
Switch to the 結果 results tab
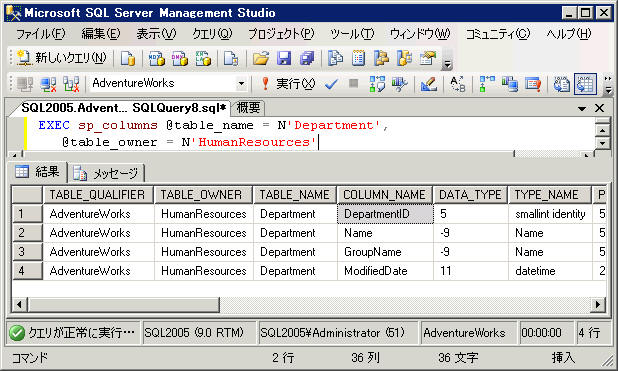[x=38, y=172]
